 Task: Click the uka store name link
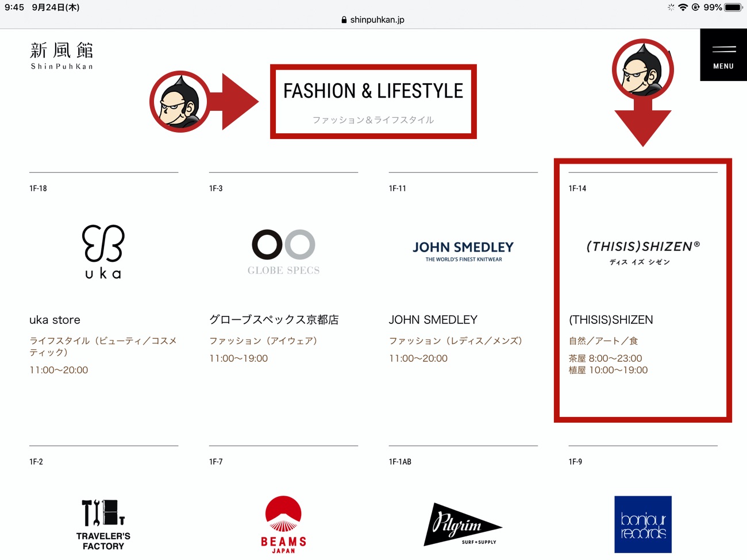click(55, 320)
